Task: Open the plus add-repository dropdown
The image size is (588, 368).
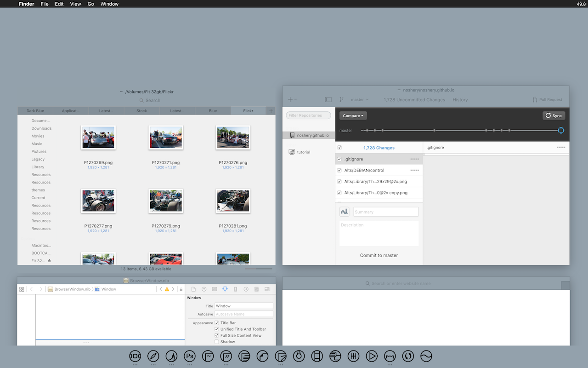Action: point(292,99)
